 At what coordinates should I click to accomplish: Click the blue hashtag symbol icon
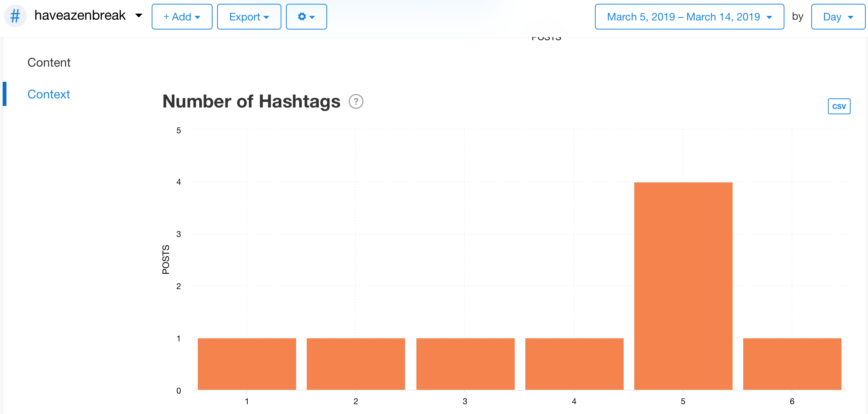click(x=15, y=16)
